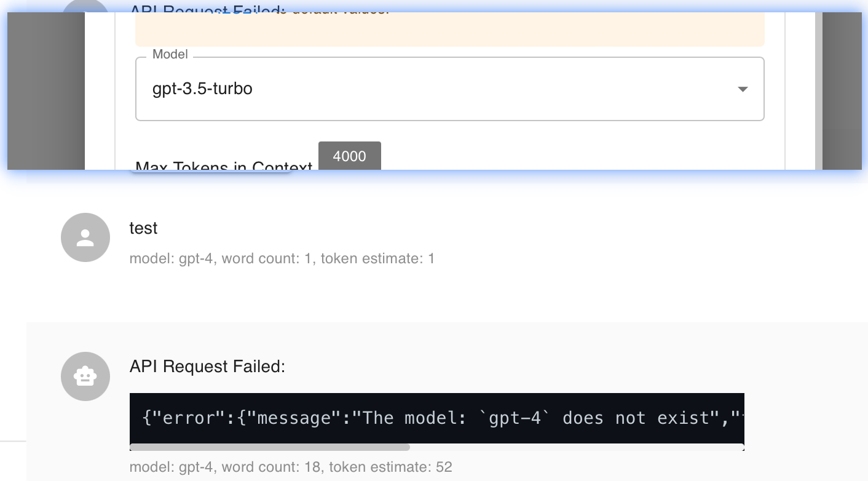Click the 4000 Max Tokens value bubble

point(349,156)
